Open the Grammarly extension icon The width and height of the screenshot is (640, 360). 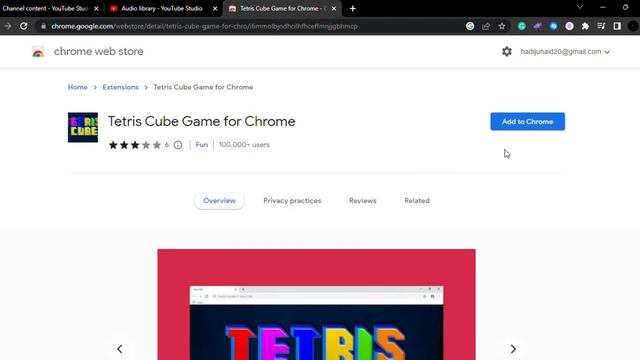[x=521, y=26]
